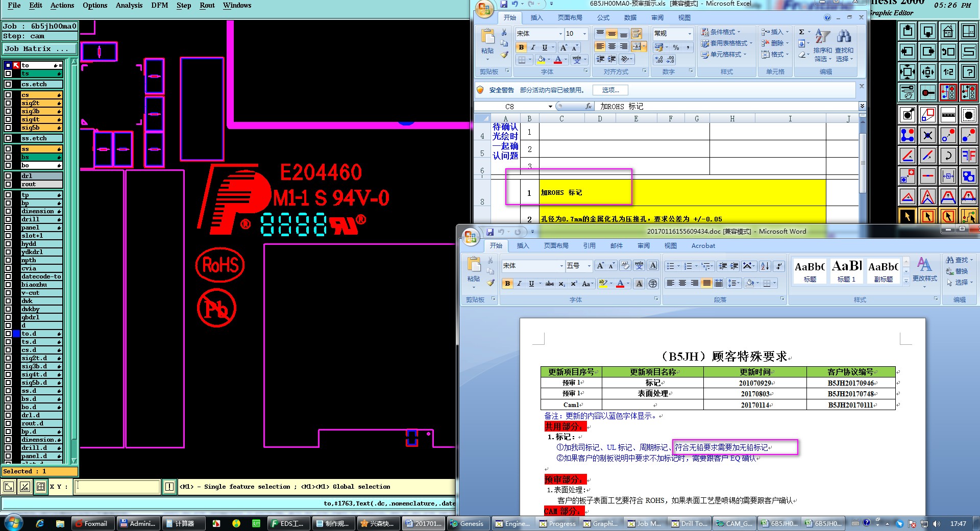Screen dimensions: 980x531
Task: Click the Genesis X Y coordinate input field
Action: (117, 487)
